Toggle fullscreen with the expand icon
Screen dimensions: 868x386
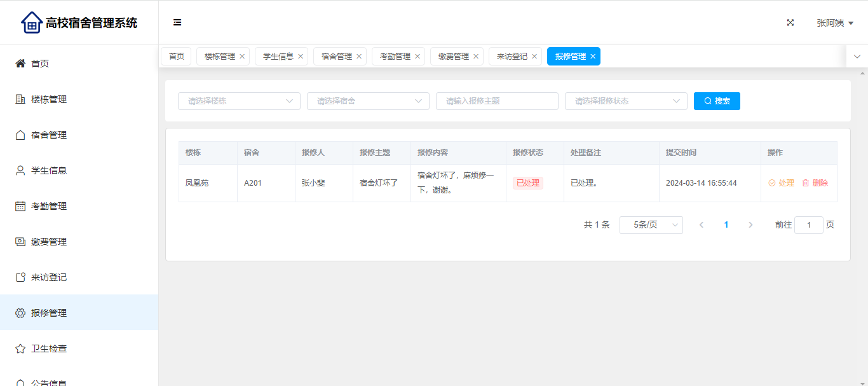(x=790, y=22)
